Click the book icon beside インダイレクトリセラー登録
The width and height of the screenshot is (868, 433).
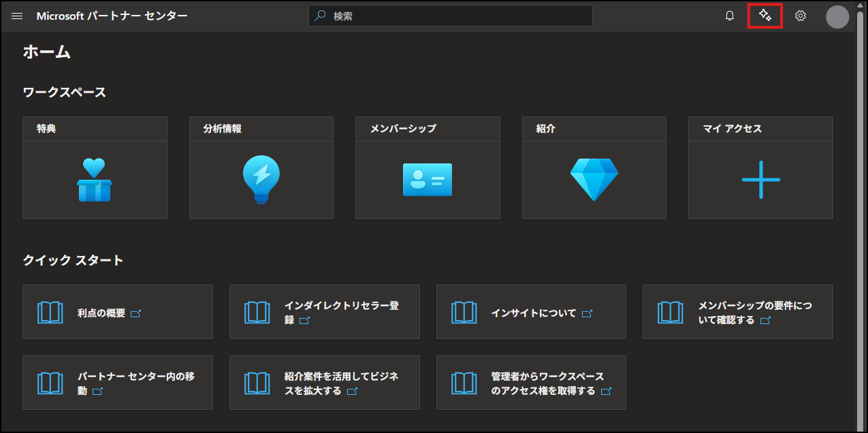tap(257, 312)
